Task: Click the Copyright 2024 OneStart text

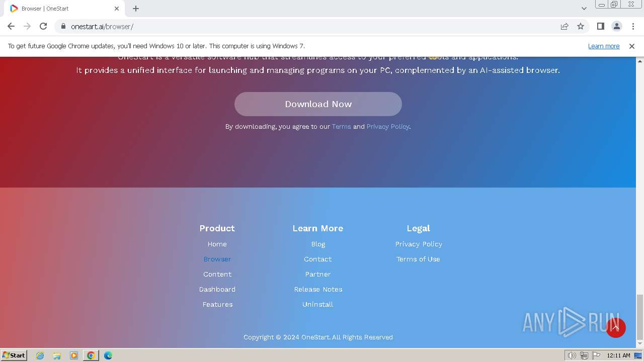Action: (318, 337)
